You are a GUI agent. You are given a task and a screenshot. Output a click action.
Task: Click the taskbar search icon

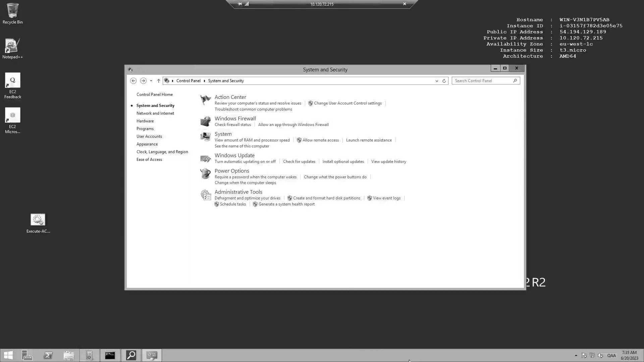click(131, 355)
